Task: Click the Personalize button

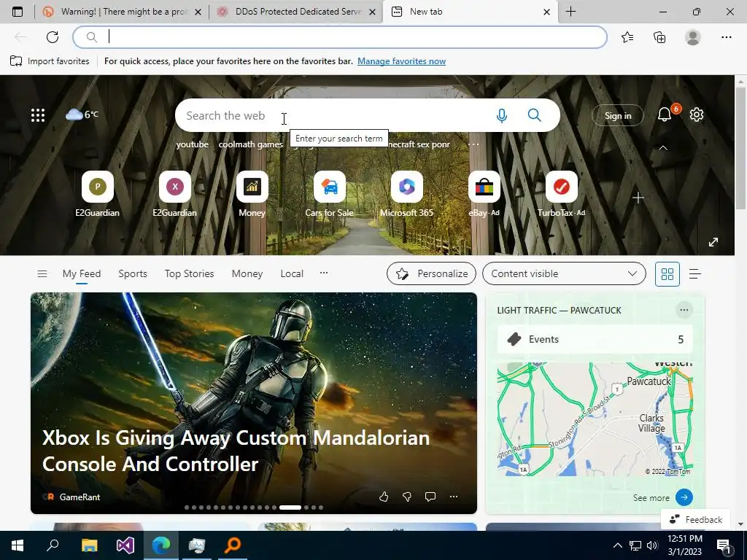Action: (x=431, y=274)
